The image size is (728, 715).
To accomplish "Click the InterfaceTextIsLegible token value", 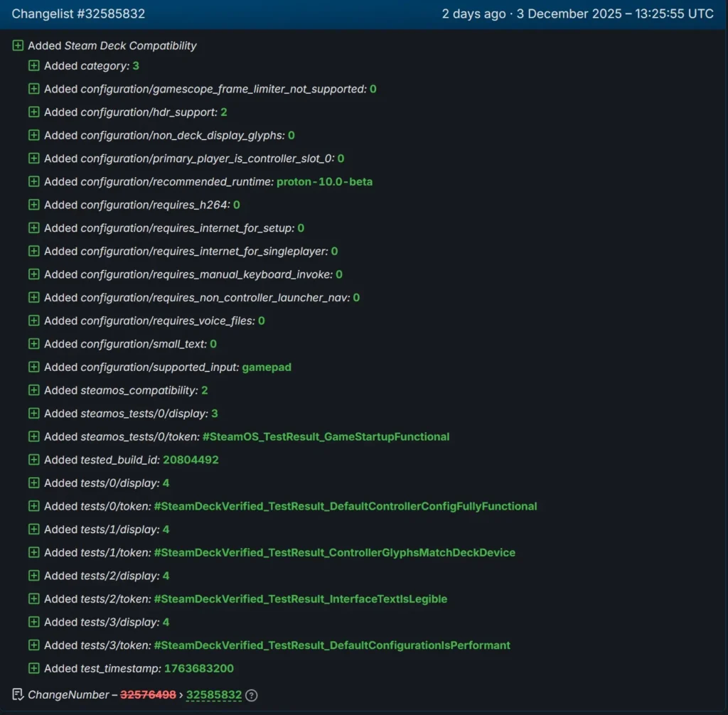I will pos(301,599).
